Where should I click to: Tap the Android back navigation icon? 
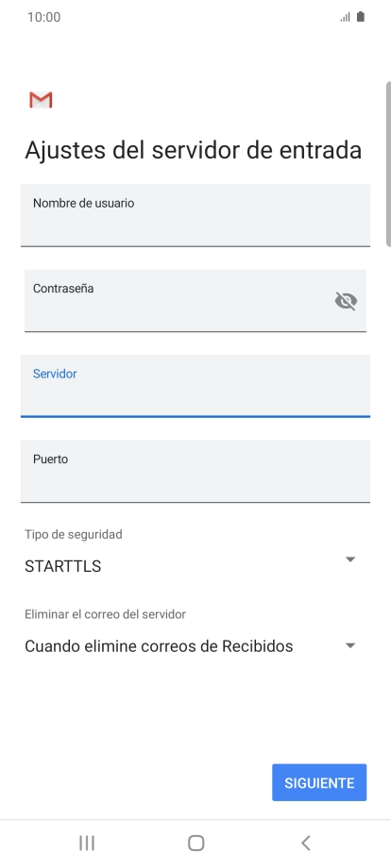point(305,843)
